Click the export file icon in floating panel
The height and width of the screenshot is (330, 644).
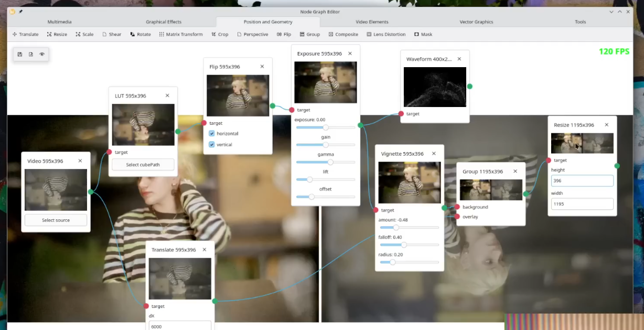pyautogui.click(x=31, y=54)
